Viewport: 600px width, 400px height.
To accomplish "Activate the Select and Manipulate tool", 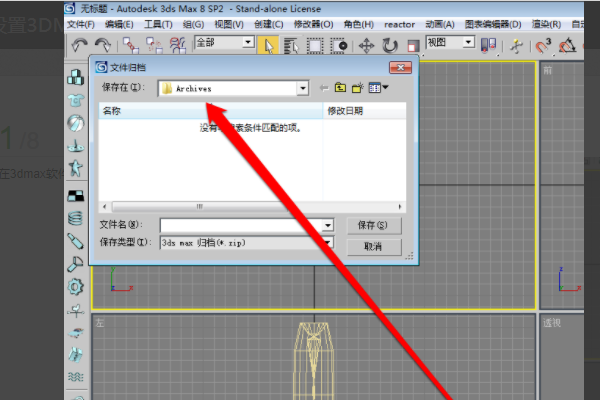I will [x=517, y=46].
